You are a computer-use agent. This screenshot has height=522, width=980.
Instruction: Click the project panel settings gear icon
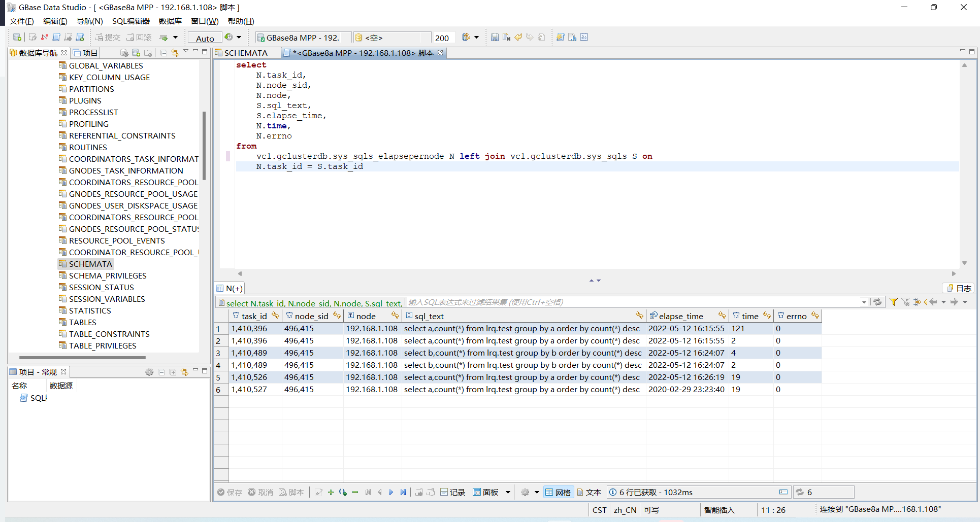149,372
